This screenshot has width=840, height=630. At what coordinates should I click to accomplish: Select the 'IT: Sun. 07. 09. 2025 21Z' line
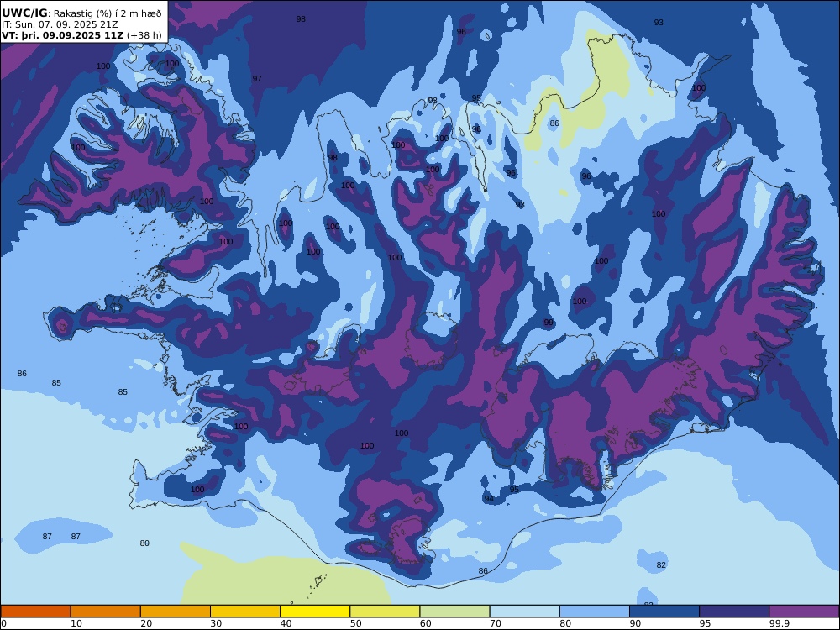pyautogui.click(x=60, y=24)
